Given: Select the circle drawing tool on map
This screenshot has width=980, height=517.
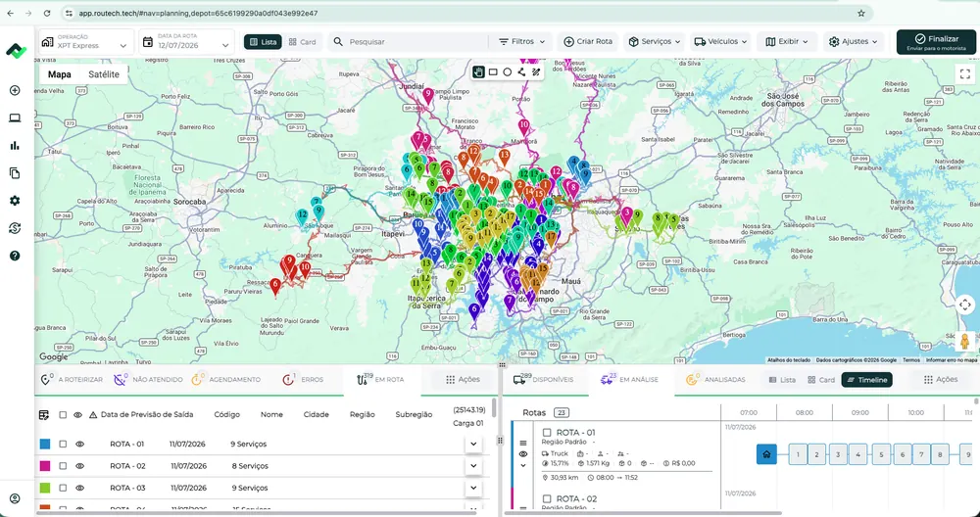Looking at the screenshot, I should coord(507,72).
